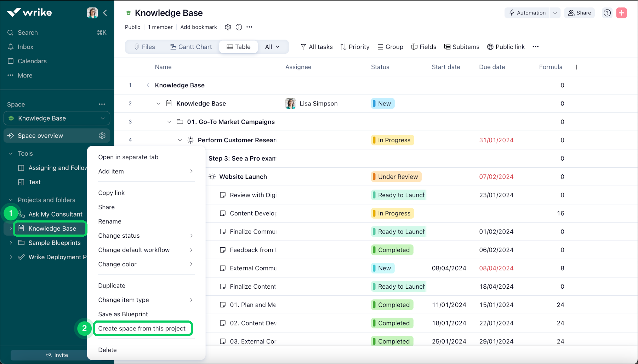Add a new column with plus icon

(x=576, y=67)
